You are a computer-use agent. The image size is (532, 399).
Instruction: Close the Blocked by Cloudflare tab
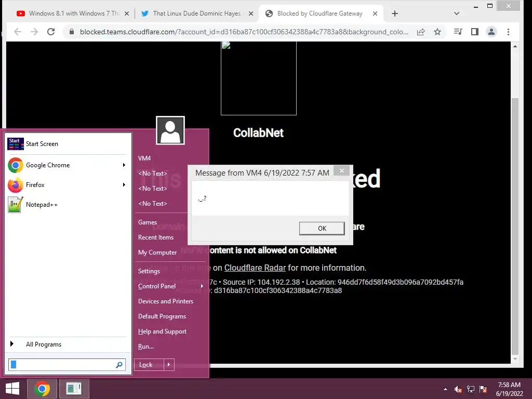[x=375, y=14]
